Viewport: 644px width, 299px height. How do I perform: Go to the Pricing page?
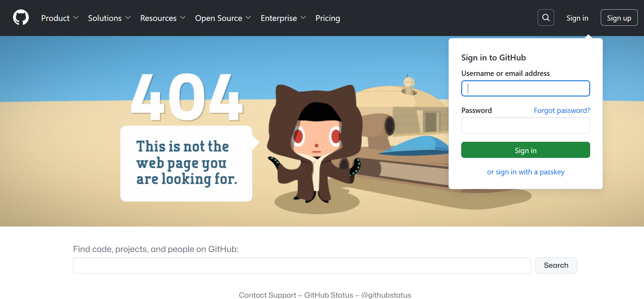click(327, 18)
